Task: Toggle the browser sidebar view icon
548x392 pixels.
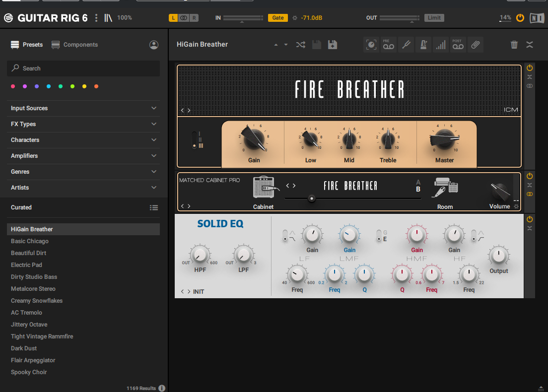Action: [x=108, y=18]
